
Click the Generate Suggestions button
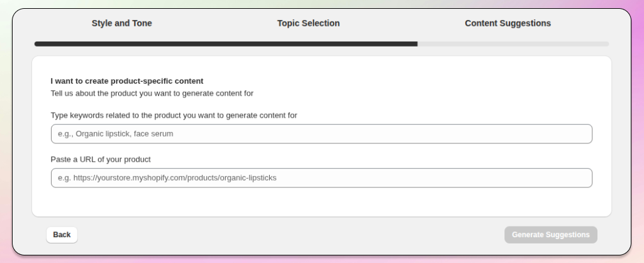(x=550, y=235)
